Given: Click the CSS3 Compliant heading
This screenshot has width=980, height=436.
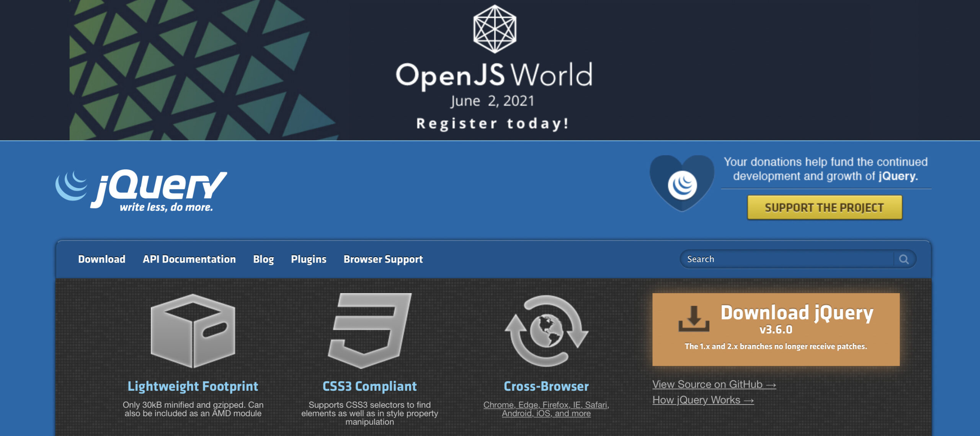Looking at the screenshot, I should click(x=369, y=386).
